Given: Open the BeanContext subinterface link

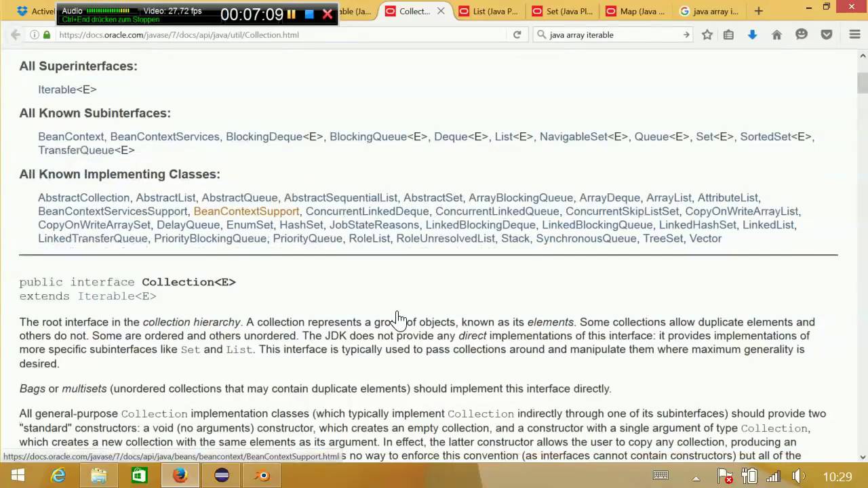Looking at the screenshot, I should 71,137.
